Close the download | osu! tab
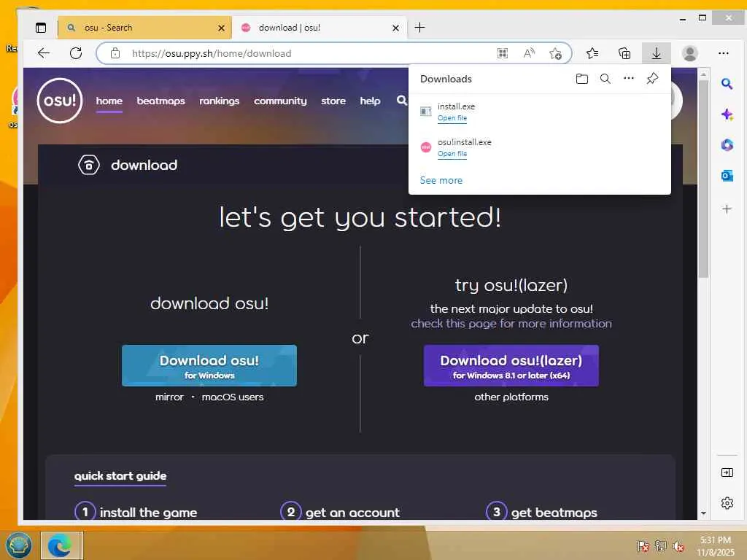 coord(395,28)
